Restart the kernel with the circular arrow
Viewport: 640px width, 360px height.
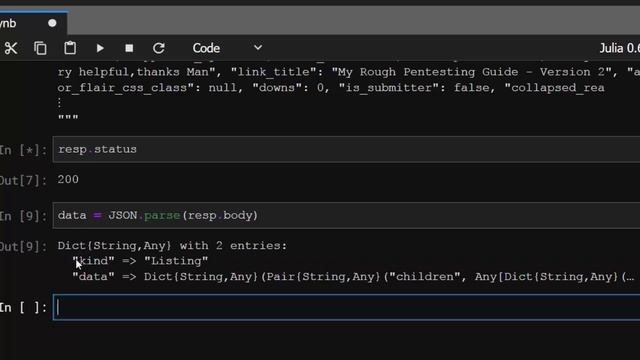click(x=159, y=48)
